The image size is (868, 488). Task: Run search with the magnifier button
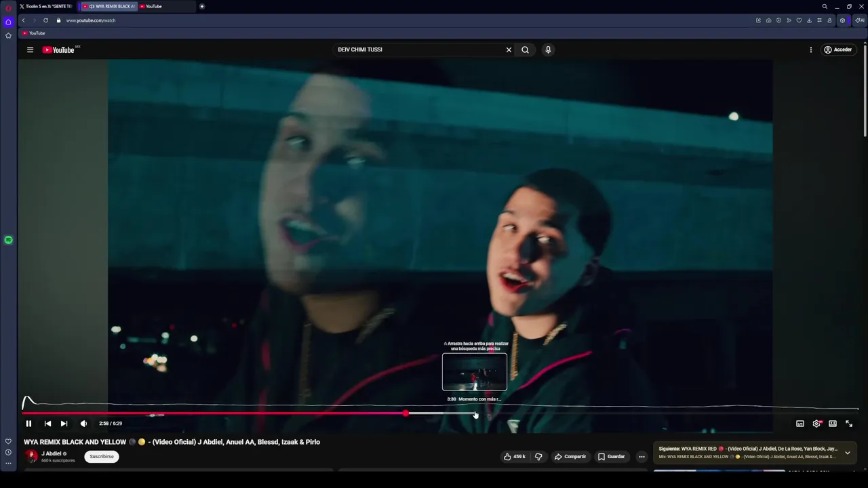coord(525,49)
